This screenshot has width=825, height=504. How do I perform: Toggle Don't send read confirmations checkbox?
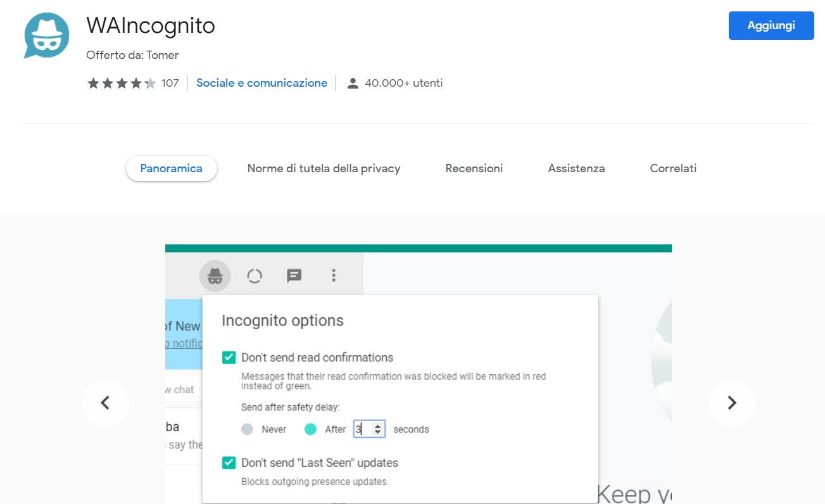tap(229, 358)
